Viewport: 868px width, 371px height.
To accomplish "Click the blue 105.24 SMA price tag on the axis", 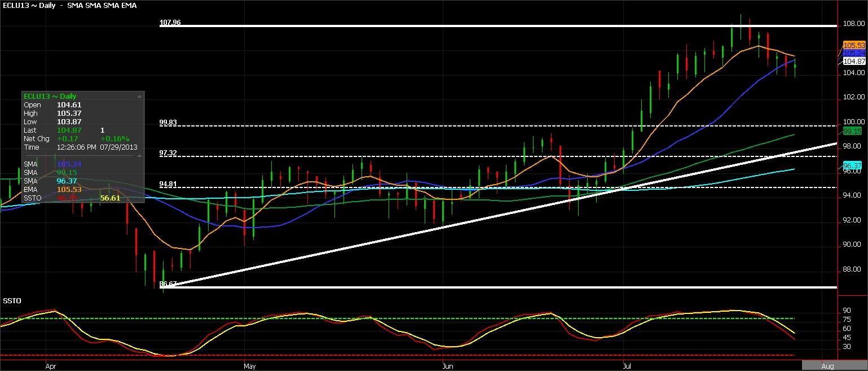I will tap(854, 53).
